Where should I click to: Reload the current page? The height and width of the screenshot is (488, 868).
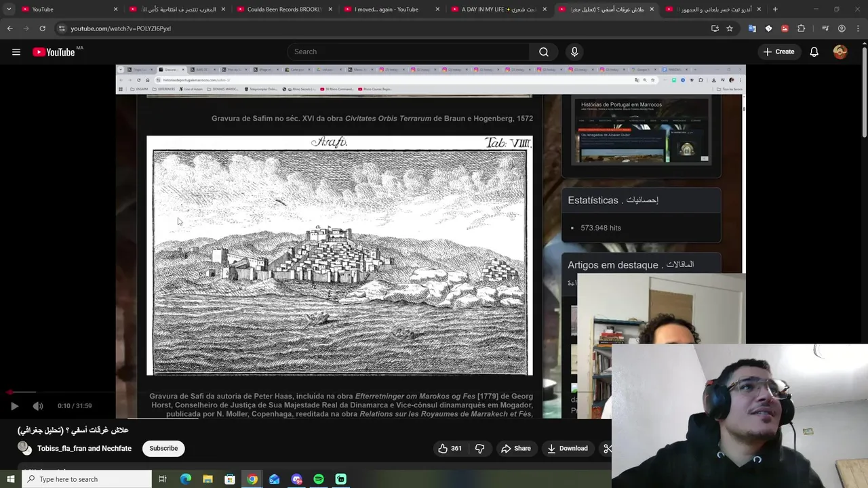click(42, 28)
